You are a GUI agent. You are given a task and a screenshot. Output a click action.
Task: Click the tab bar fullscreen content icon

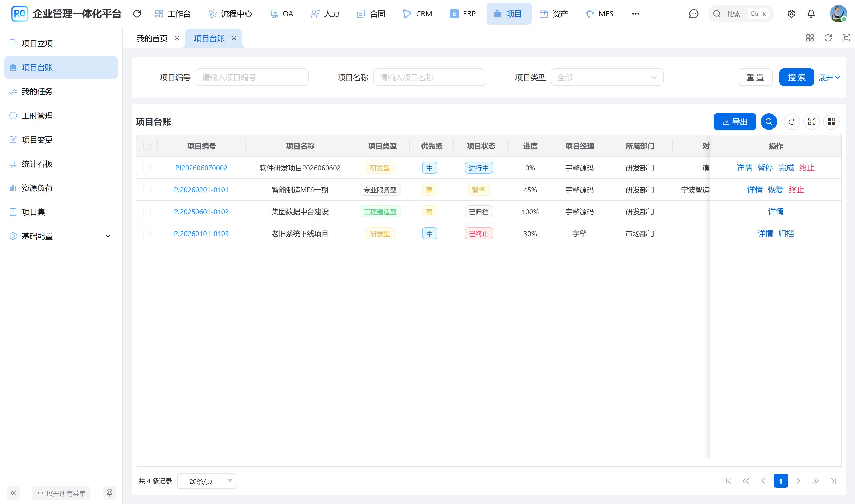846,38
